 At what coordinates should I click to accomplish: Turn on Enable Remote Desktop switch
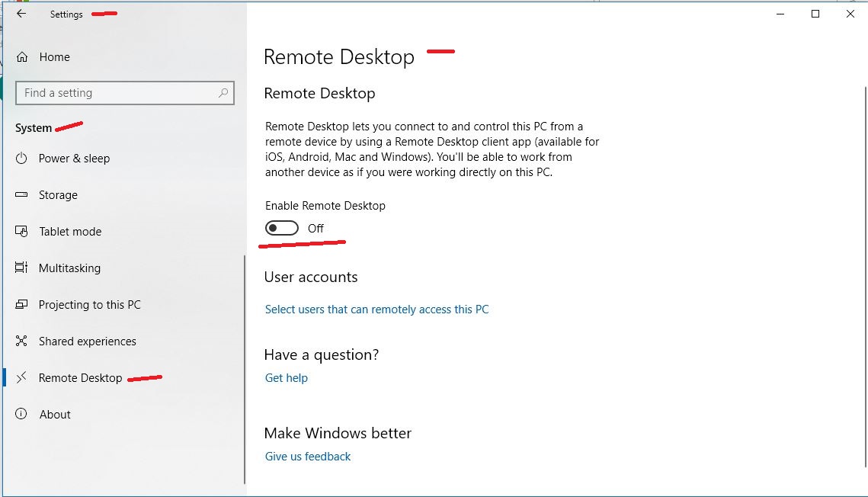click(282, 228)
